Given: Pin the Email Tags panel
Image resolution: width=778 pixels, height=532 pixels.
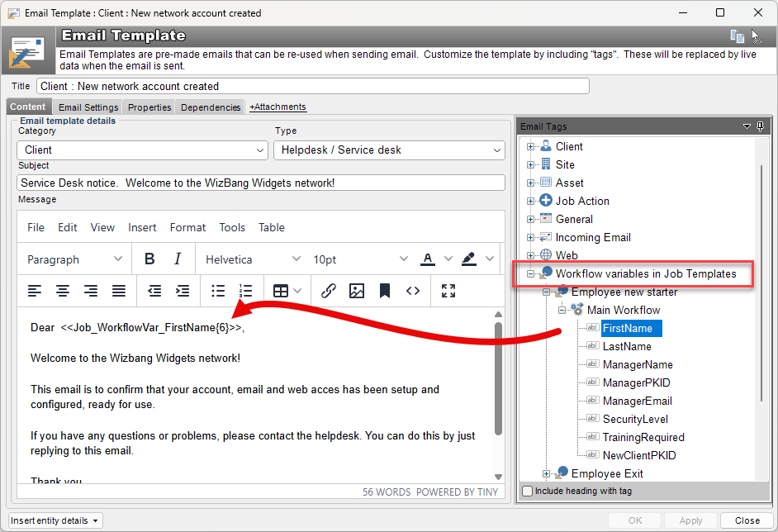Looking at the screenshot, I should tap(760, 126).
